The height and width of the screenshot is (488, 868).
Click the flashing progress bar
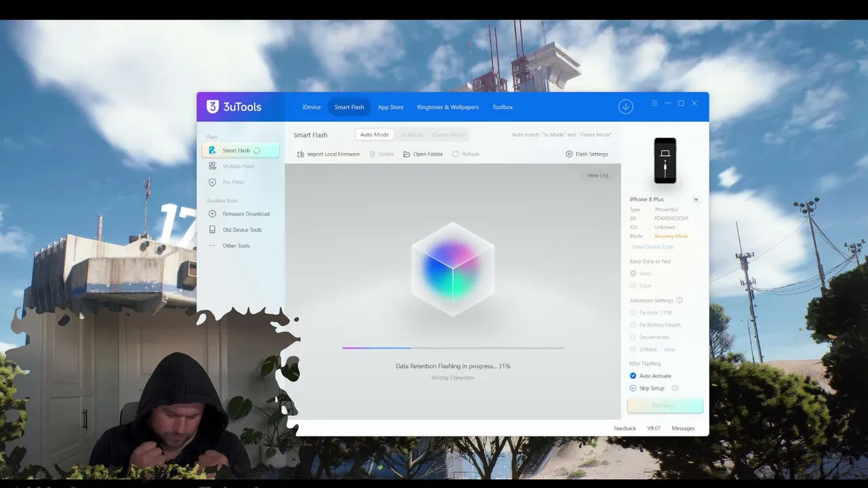coord(453,348)
